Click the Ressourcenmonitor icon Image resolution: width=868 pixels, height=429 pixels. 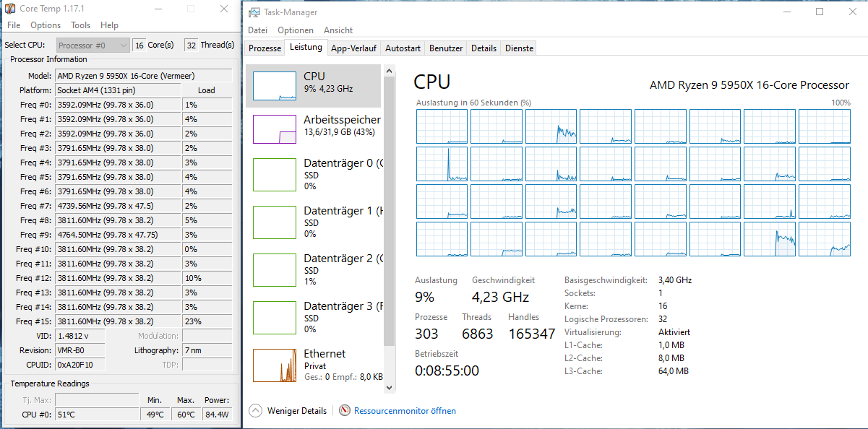click(345, 410)
